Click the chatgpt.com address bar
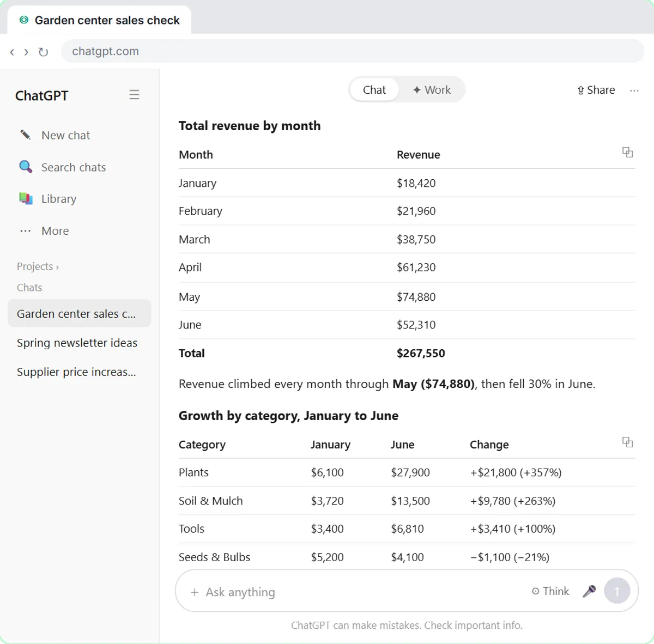This screenshot has width=654, height=644. [x=353, y=51]
